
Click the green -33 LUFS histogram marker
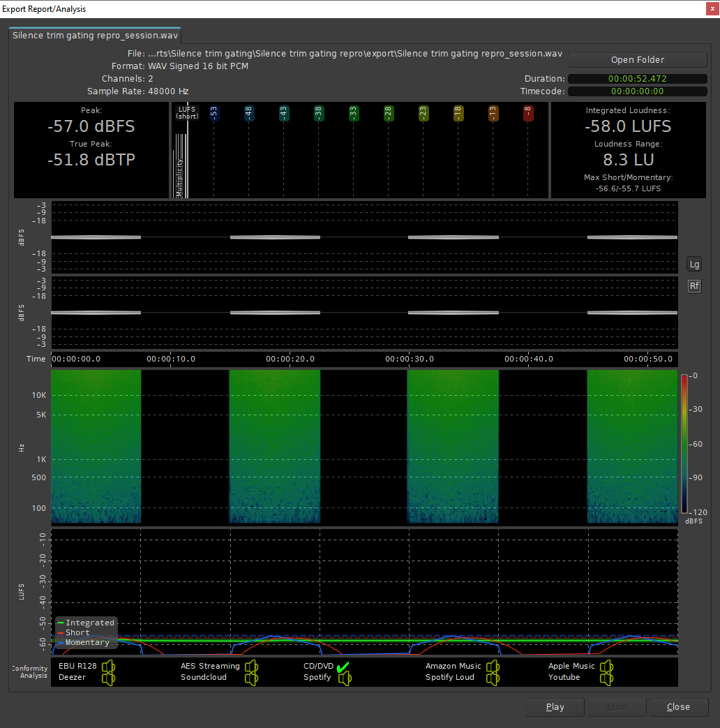[x=354, y=113]
